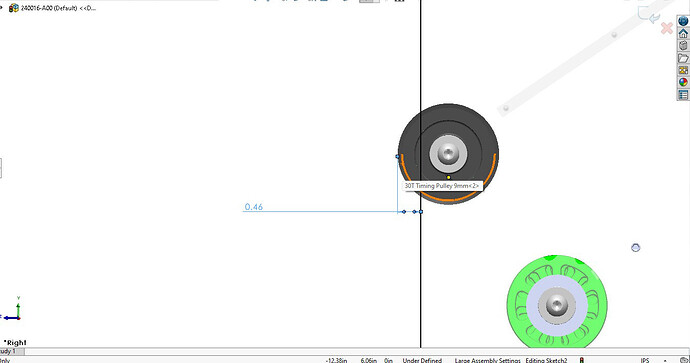Select the 0.46 dimension value
This screenshot has height=363, width=690.
(x=253, y=207)
